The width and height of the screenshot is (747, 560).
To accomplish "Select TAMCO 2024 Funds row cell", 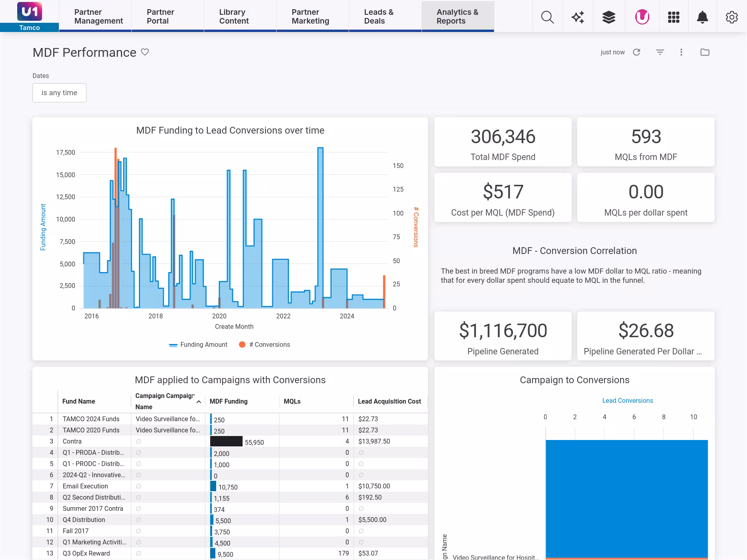I will [x=94, y=419].
